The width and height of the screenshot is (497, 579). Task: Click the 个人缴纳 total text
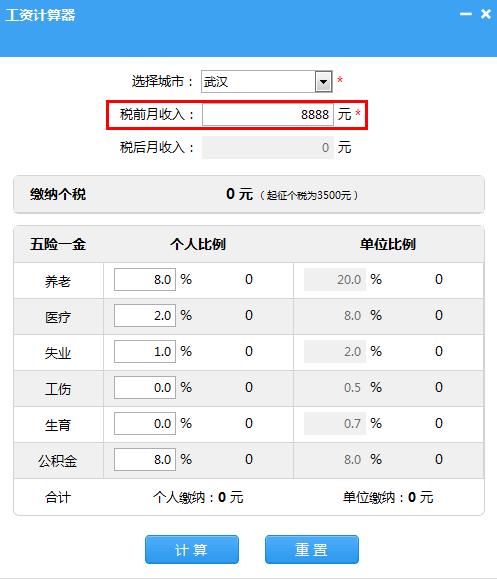pyautogui.click(x=198, y=497)
